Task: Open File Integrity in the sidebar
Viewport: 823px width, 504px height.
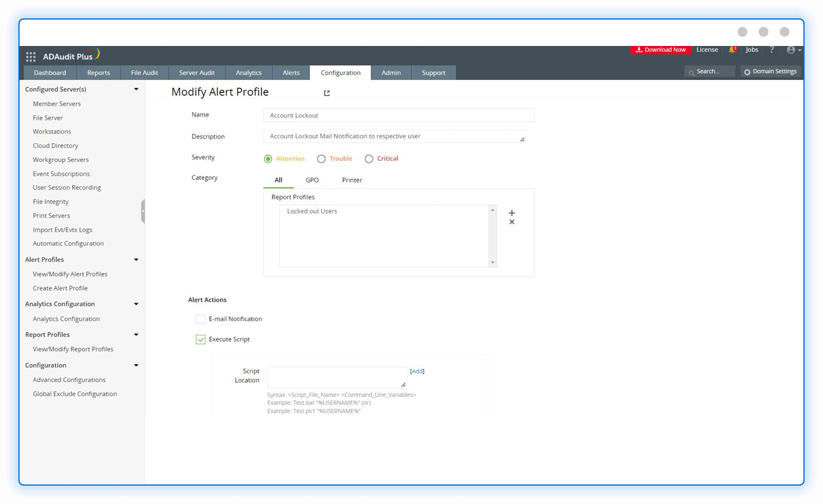Action: pos(51,202)
